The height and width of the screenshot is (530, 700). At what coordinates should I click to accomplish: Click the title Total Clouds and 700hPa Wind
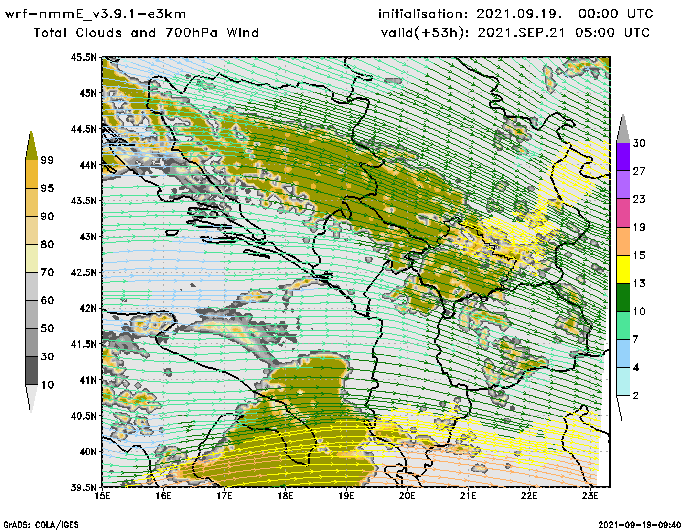click(x=146, y=33)
